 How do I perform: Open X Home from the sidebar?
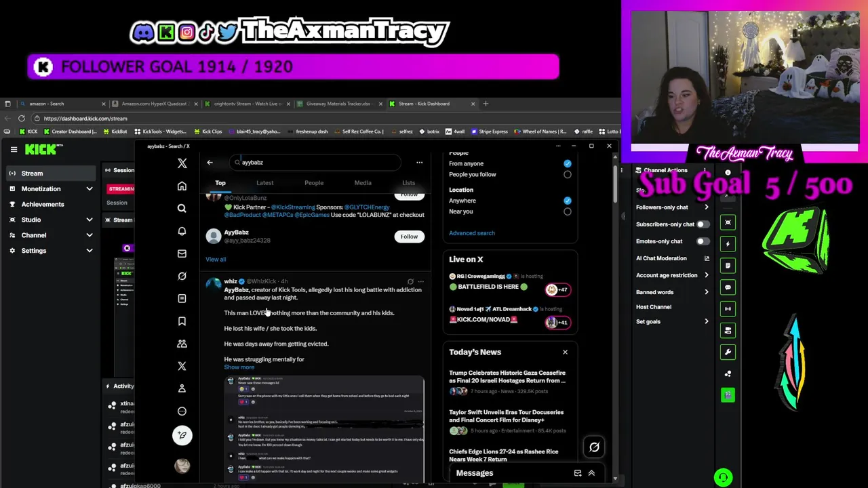click(x=182, y=186)
